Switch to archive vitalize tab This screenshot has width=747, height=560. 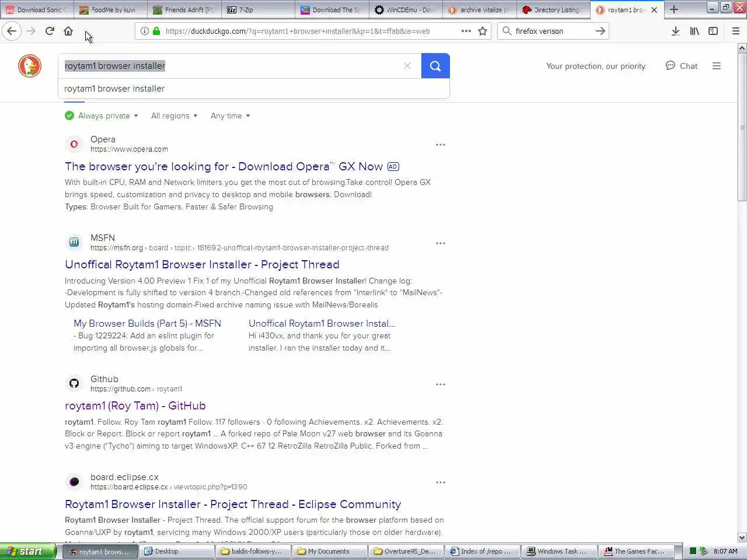(479, 9)
